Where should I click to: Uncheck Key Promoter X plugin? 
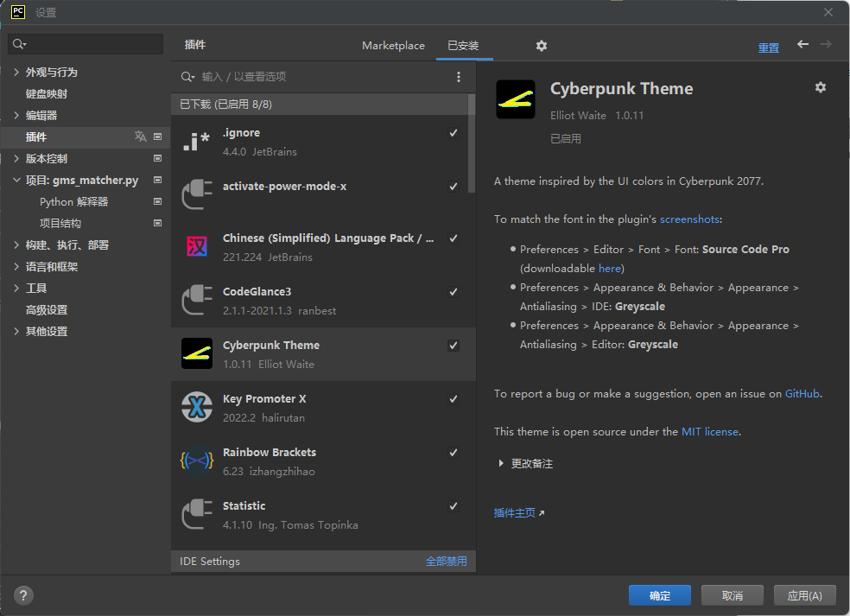click(454, 399)
